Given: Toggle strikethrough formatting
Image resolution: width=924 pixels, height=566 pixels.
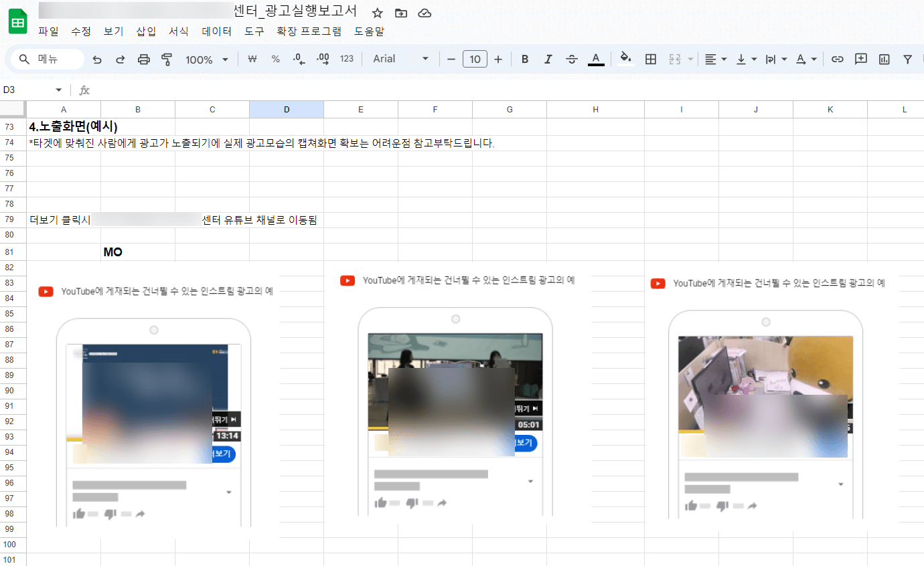Looking at the screenshot, I should [571, 59].
